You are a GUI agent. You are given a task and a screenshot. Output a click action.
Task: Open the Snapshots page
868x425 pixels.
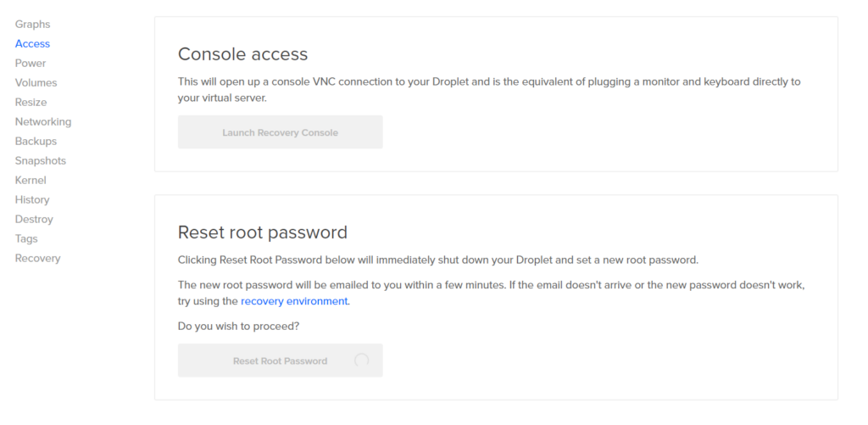(x=41, y=160)
